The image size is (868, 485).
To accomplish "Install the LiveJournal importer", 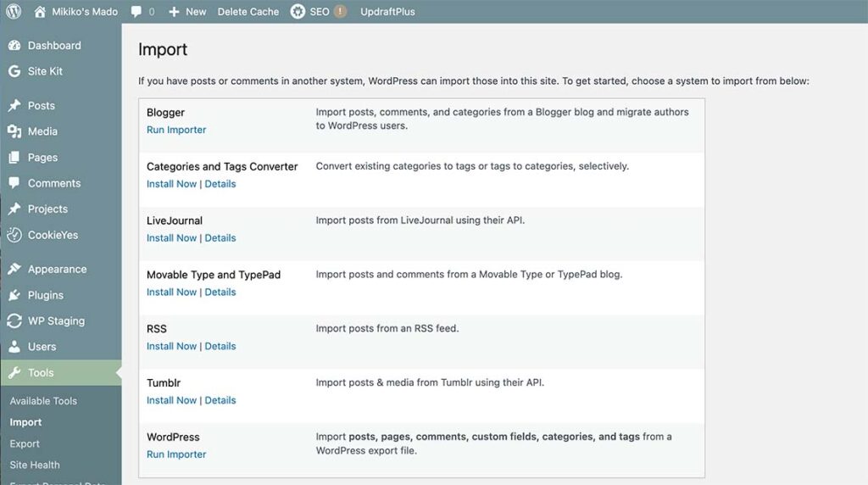I will coord(171,238).
